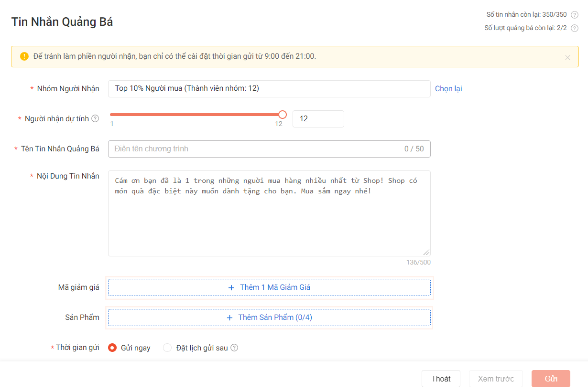Click the recipient count box showing 12
The width and height of the screenshot is (588, 392).
click(x=318, y=119)
